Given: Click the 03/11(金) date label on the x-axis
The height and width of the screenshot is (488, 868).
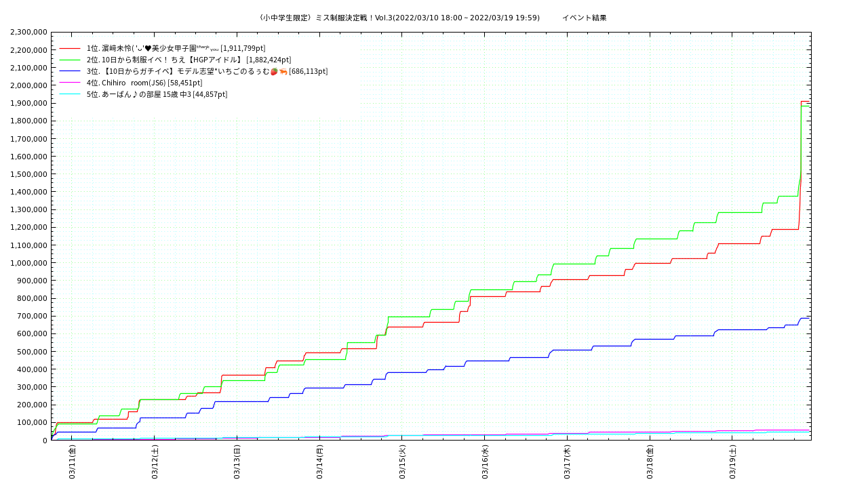Looking at the screenshot, I should tap(72, 462).
